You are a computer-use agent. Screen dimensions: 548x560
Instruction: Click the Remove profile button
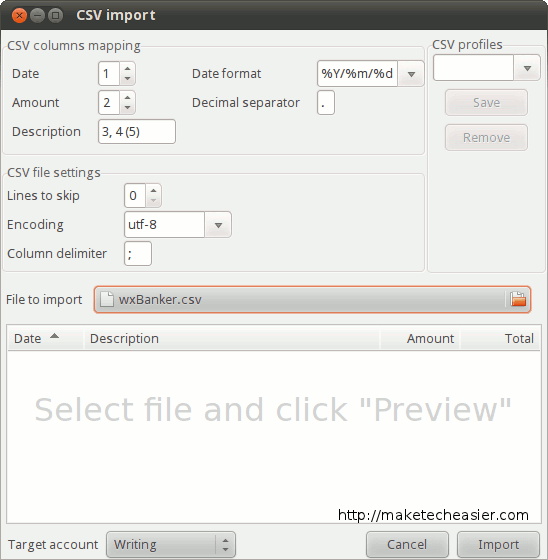(486, 138)
